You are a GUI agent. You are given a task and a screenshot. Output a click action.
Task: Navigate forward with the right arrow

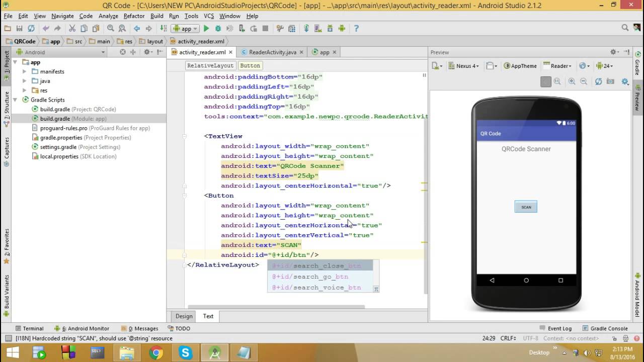tap(148, 29)
